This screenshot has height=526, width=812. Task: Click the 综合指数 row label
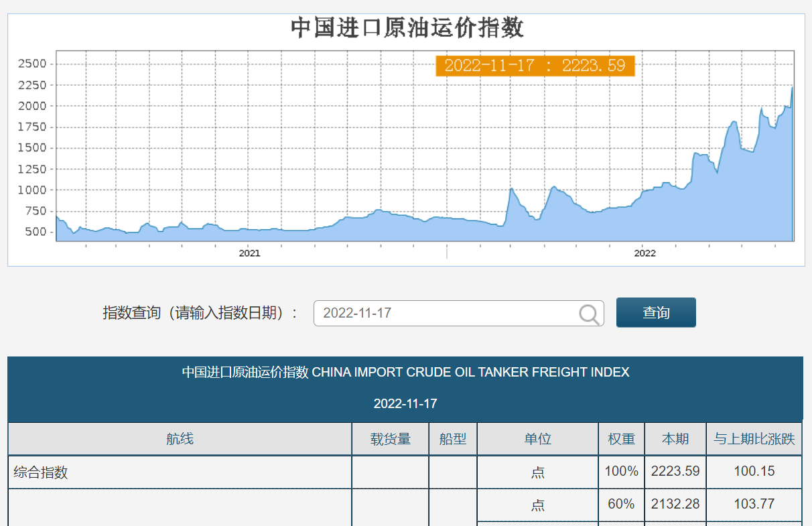(x=41, y=472)
